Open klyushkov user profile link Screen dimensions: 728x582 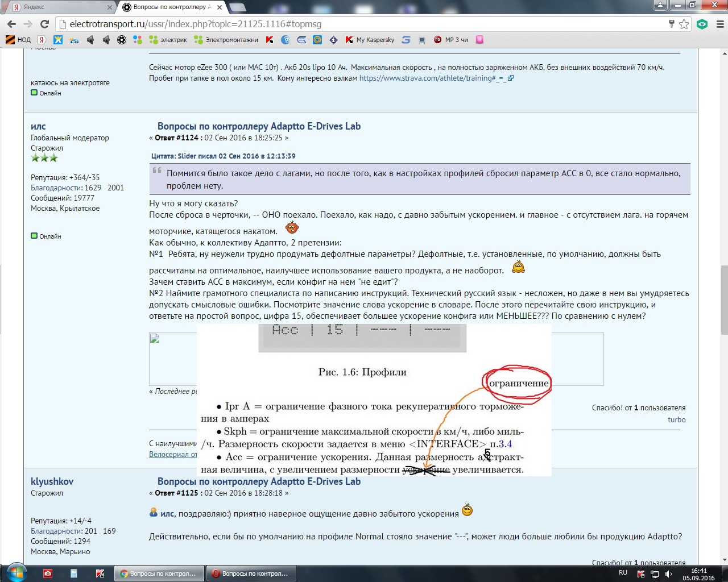(52, 481)
